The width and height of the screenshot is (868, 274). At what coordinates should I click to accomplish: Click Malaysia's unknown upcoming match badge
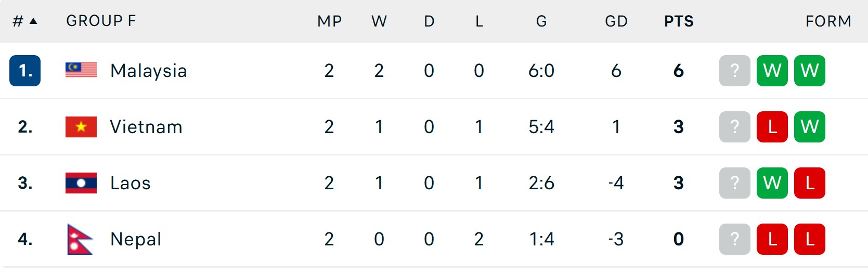point(734,71)
